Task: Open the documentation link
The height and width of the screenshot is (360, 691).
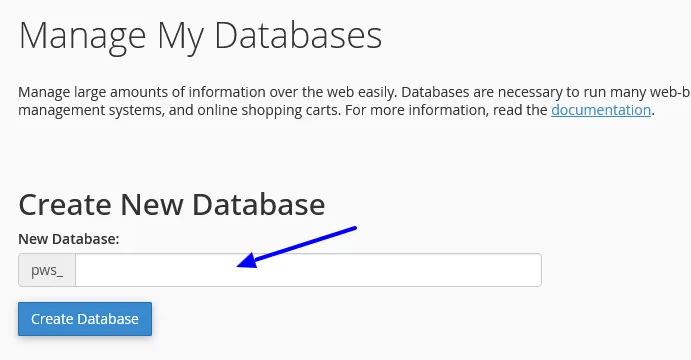Action: point(601,110)
